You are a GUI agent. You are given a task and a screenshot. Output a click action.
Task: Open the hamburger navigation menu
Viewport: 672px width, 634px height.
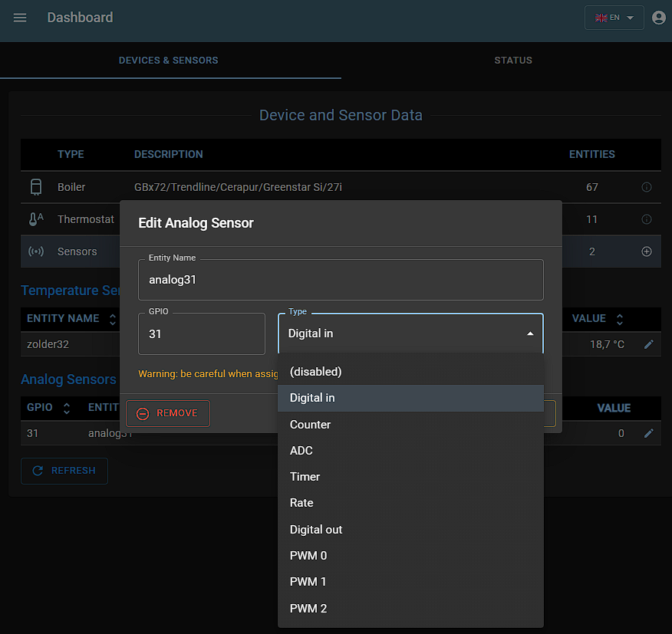[x=20, y=18]
